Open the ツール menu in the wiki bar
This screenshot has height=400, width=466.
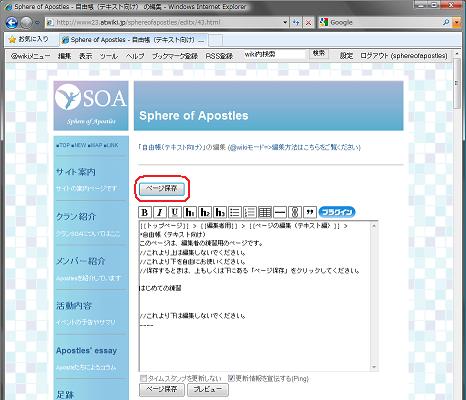click(x=109, y=56)
